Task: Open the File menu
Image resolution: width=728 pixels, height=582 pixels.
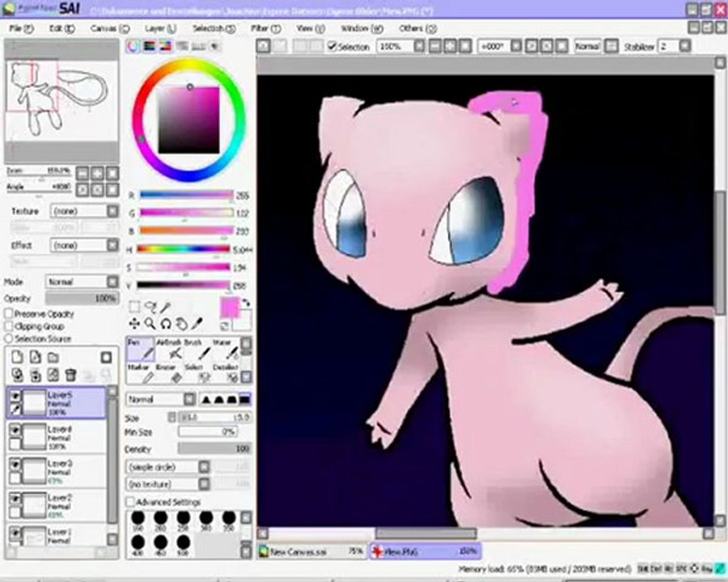Action: click(x=21, y=29)
